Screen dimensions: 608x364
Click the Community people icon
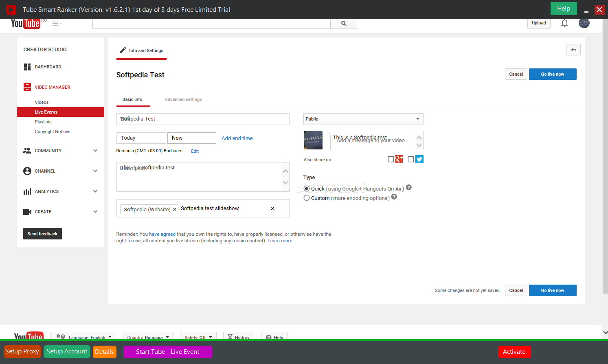tap(27, 151)
